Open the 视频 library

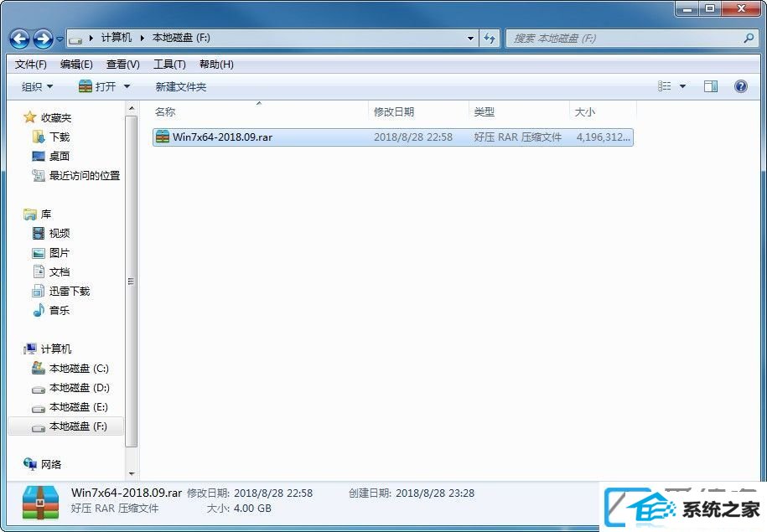(x=60, y=233)
